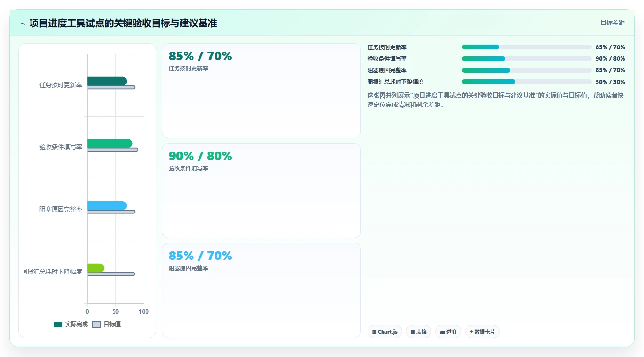Click the 阻塞原因完整率 caption in the third card

(188, 268)
